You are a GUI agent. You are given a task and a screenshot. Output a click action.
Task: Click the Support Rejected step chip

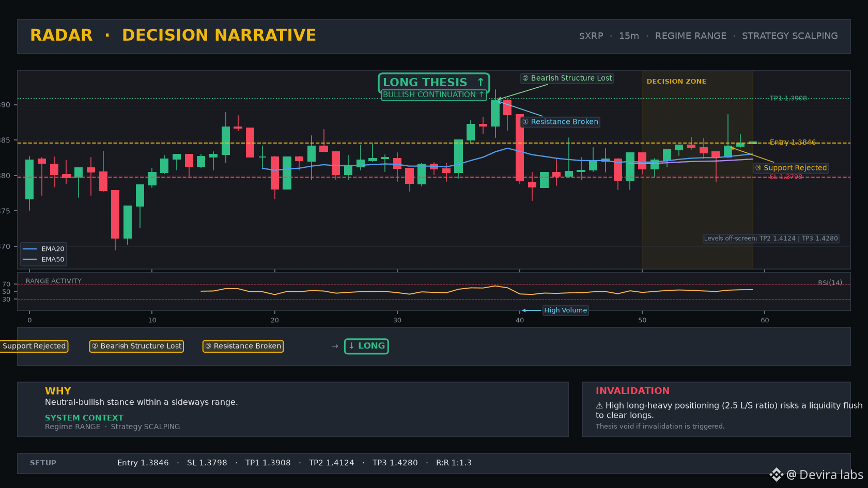pos(34,346)
